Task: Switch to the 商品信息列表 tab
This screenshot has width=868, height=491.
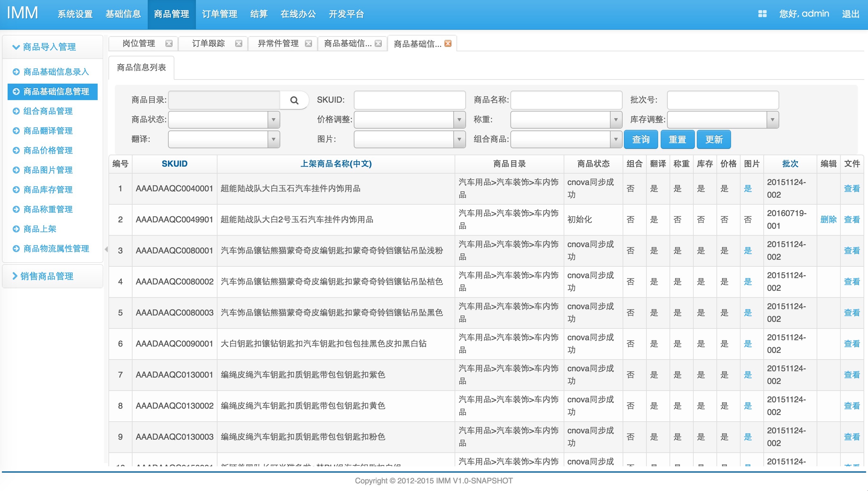Action: (x=141, y=68)
